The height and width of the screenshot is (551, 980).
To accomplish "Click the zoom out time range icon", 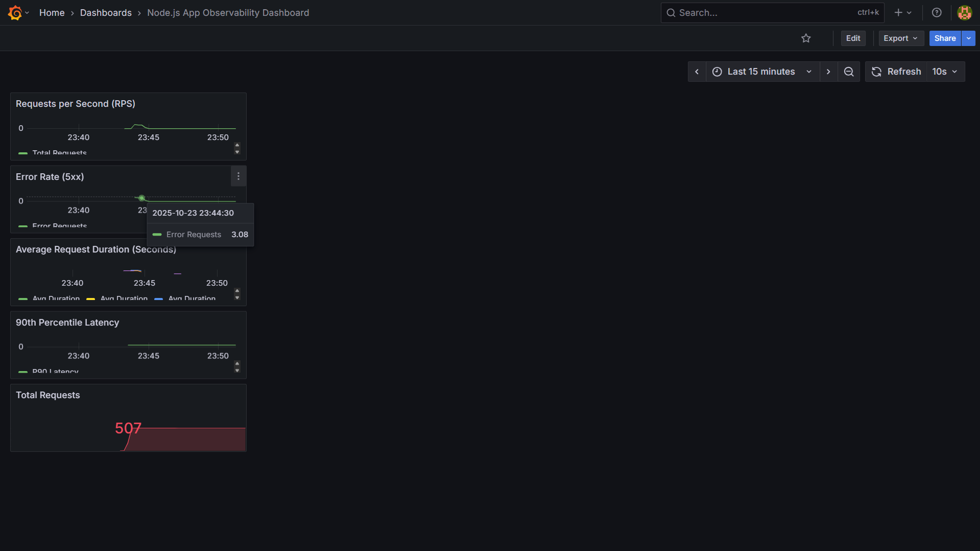I will coord(849,72).
